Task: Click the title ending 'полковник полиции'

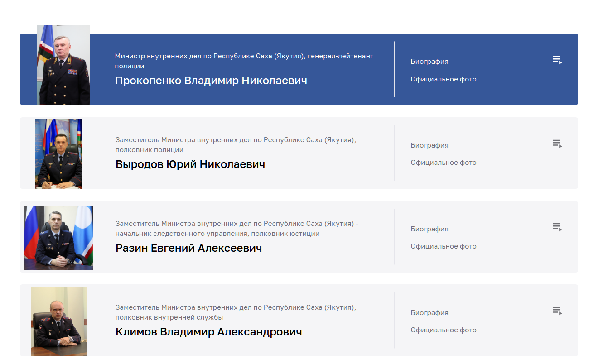Action: tap(150, 150)
